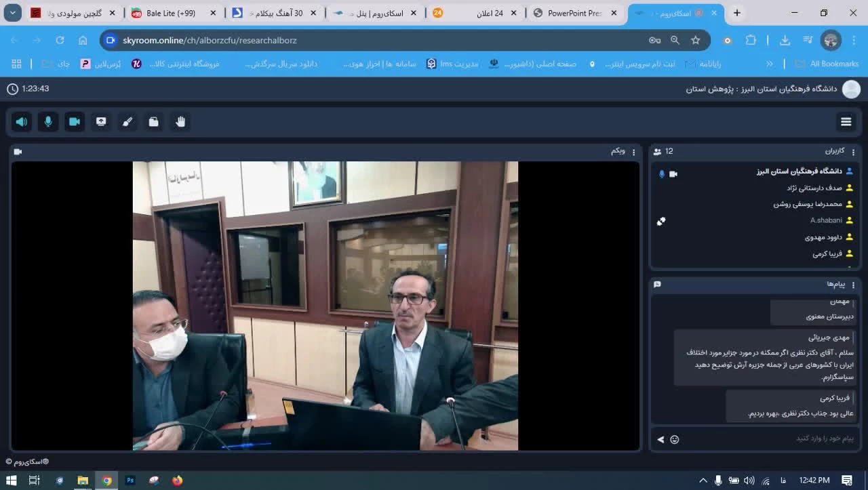Switch to the PowerPoint browser tab

click(574, 13)
